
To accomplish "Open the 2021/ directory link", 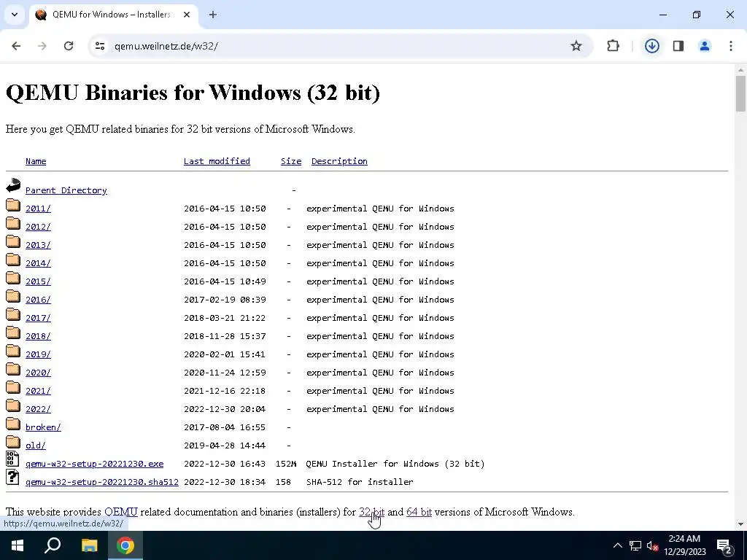I will [x=38, y=391].
